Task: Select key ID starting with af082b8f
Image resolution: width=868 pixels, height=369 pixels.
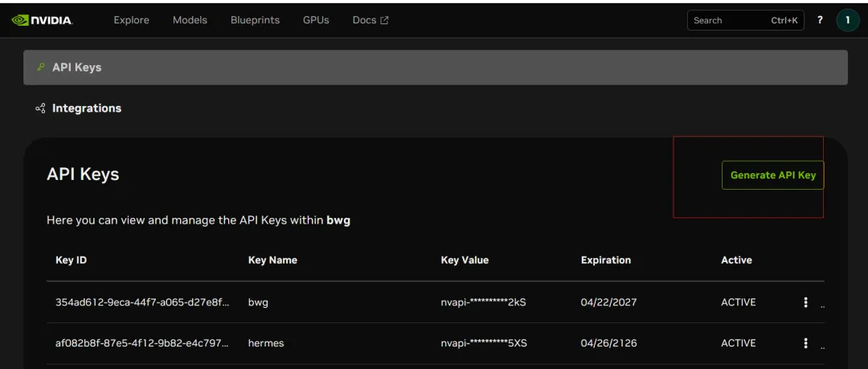Action: click(x=142, y=343)
